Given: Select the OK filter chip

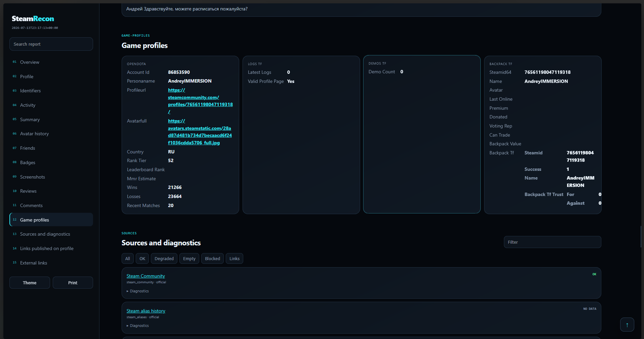Looking at the screenshot, I should pyautogui.click(x=142, y=258).
